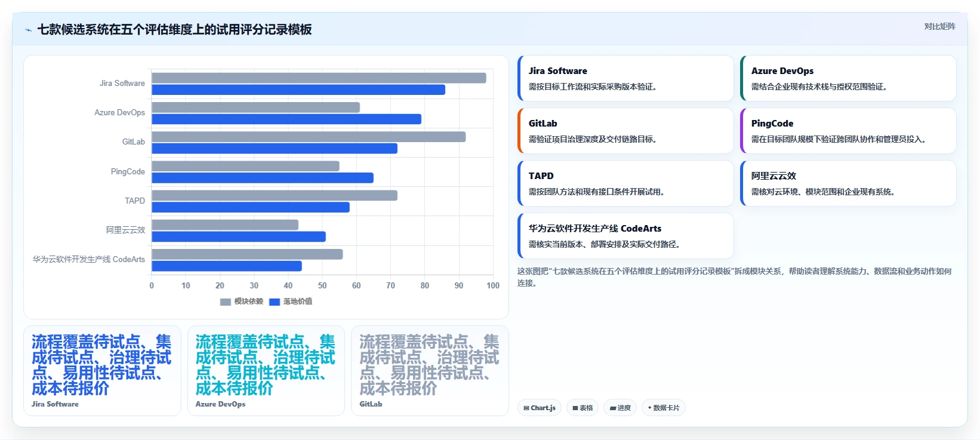Click the 表格 chip

583,408
